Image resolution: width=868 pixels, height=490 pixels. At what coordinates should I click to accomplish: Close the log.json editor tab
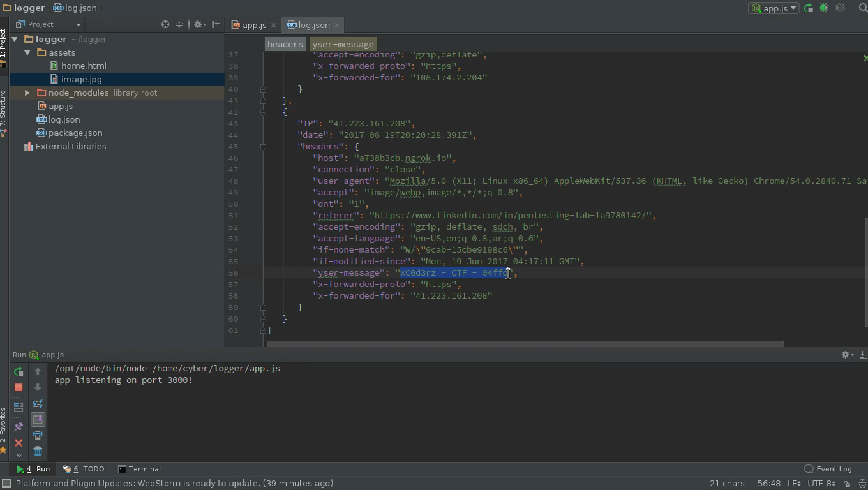[x=336, y=26]
